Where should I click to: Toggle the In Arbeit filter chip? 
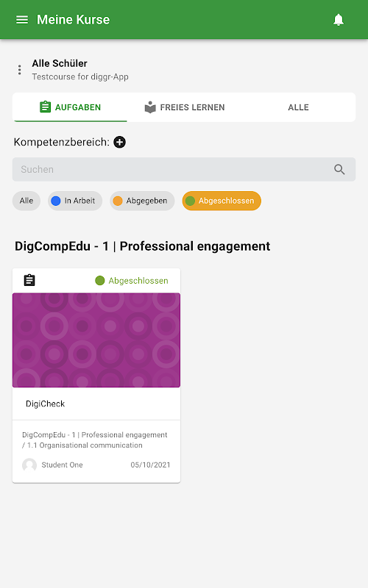point(75,201)
